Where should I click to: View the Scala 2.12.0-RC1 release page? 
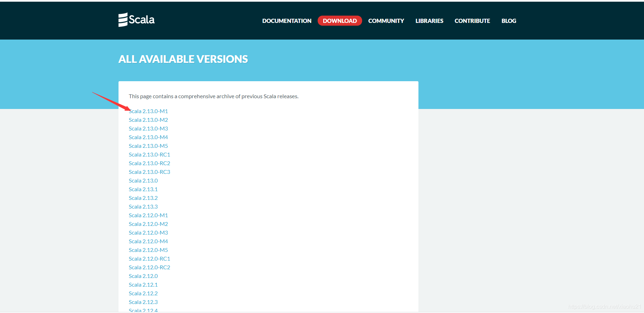tap(149, 259)
